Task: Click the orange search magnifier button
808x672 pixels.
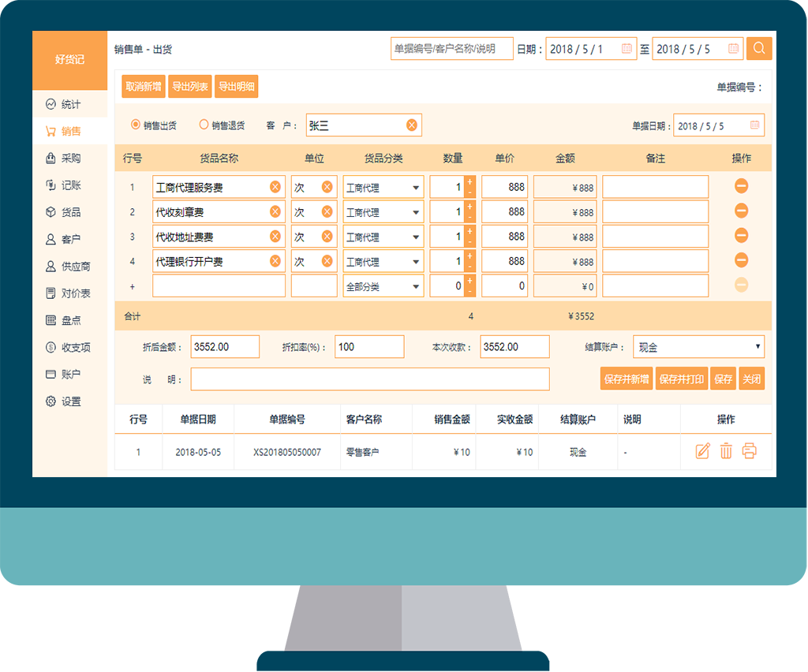Action: 758,48
